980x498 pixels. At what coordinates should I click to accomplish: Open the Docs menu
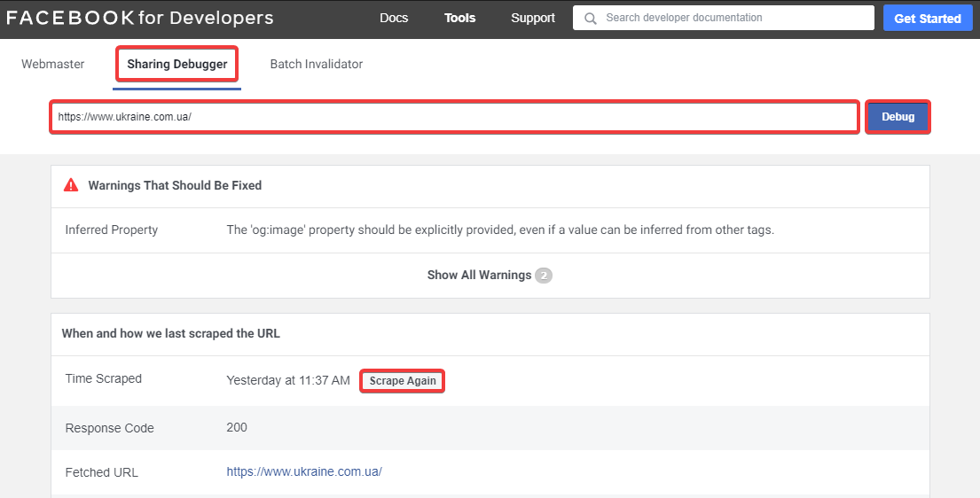pyautogui.click(x=394, y=18)
